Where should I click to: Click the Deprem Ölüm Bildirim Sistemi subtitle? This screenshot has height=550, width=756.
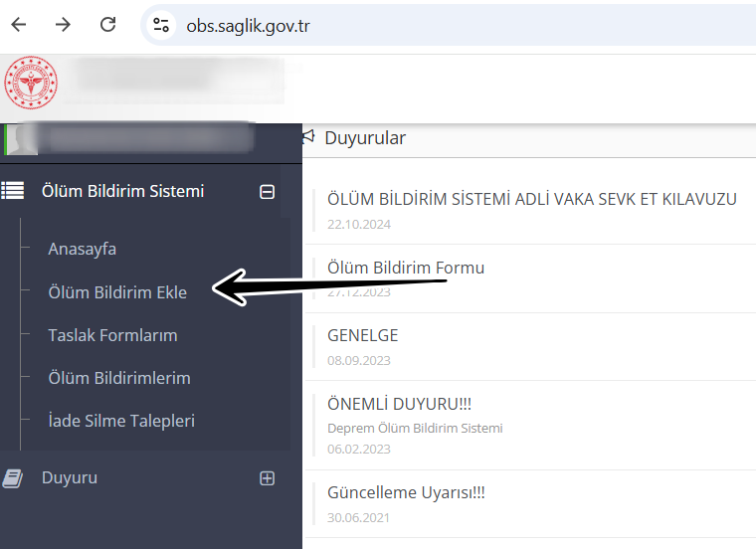pos(415,429)
